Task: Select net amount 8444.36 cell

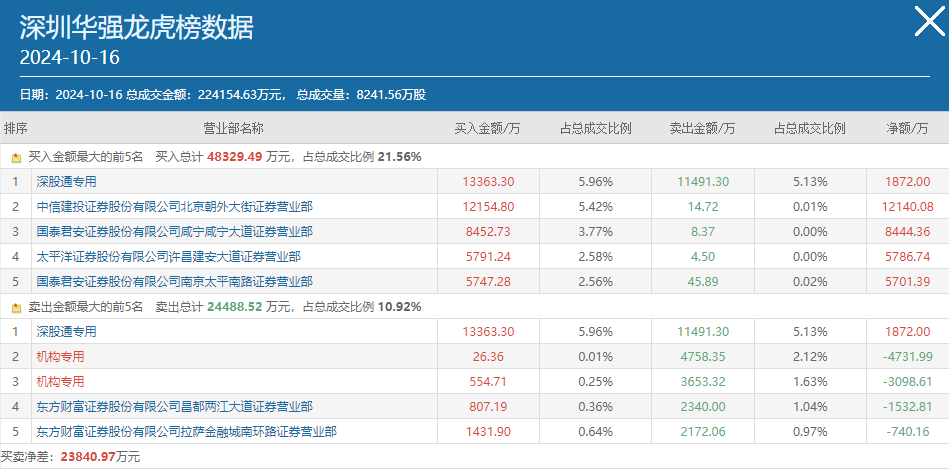Action: [907, 232]
